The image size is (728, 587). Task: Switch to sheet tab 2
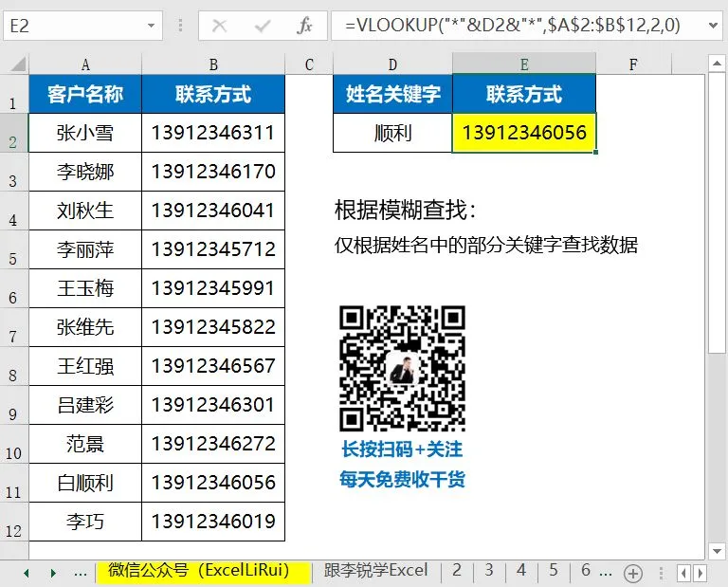(x=457, y=570)
